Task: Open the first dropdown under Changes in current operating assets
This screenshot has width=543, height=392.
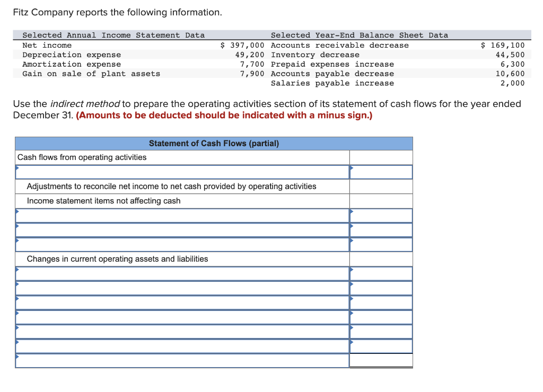Action: click(x=180, y=273)
